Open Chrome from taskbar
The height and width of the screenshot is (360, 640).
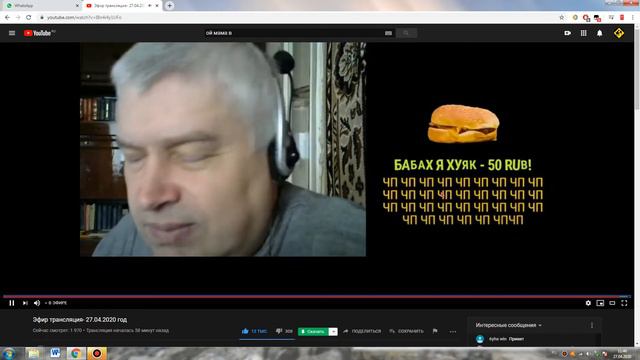(76, 353)
